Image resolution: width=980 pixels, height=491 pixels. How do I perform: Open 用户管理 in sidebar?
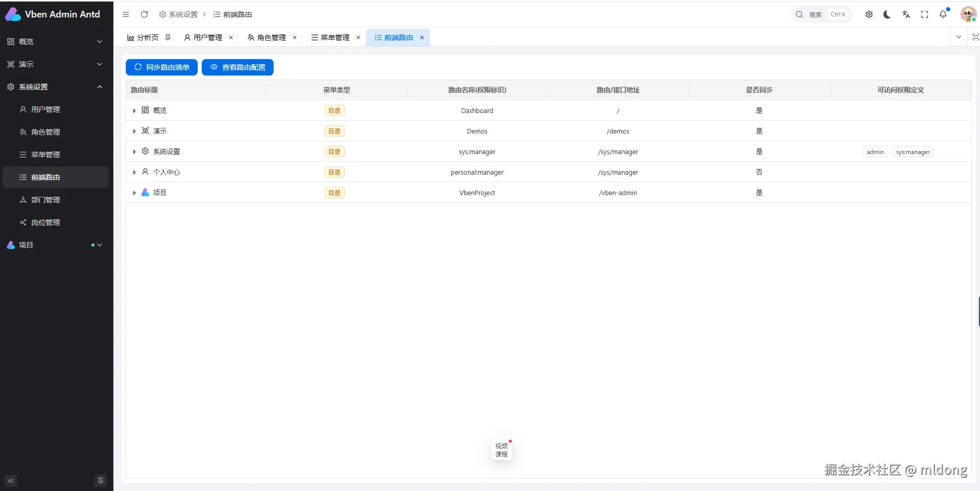point(55,109)
